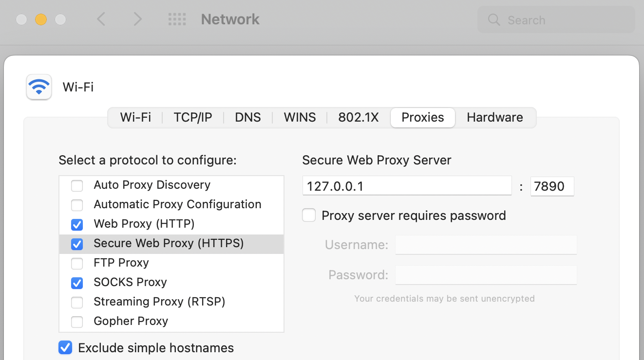Screen dimensions: 644x360
Task: Select the Proxies tab
Action: 422,117
